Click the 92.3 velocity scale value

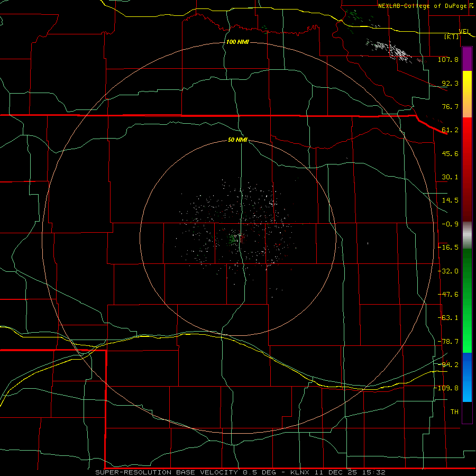(x=450, y=83)
